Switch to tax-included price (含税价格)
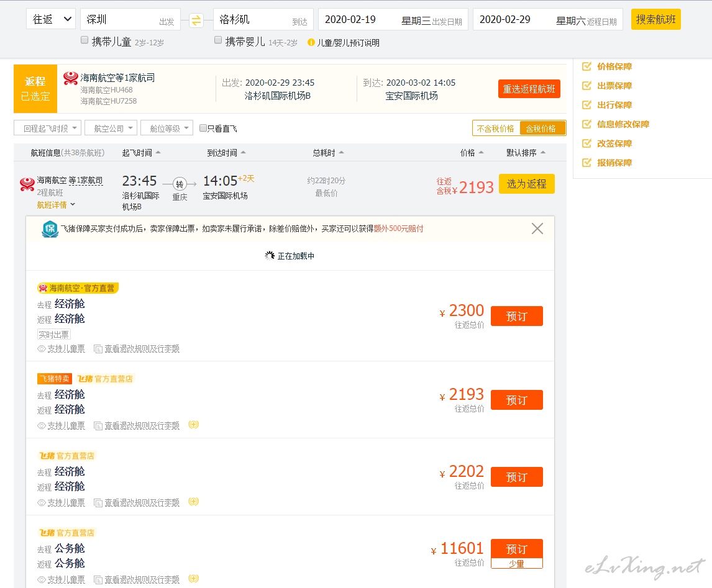 pyautogui.click(x=542, y=129)
